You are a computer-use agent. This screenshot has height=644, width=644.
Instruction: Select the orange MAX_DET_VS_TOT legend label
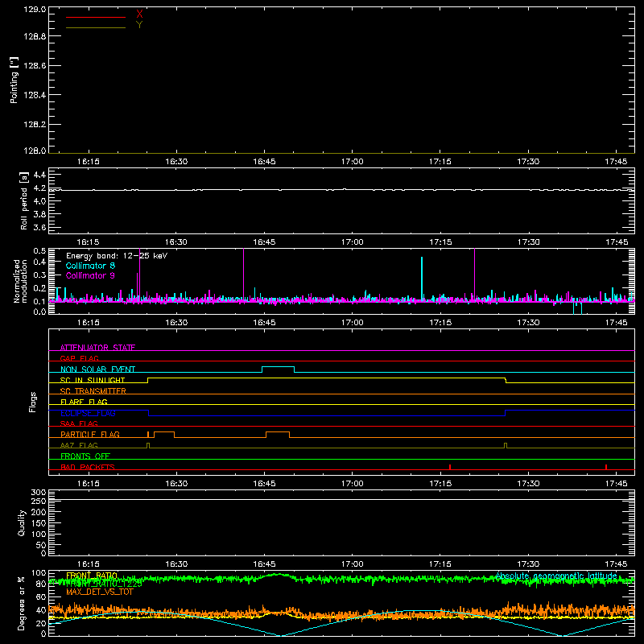(100, 592)
